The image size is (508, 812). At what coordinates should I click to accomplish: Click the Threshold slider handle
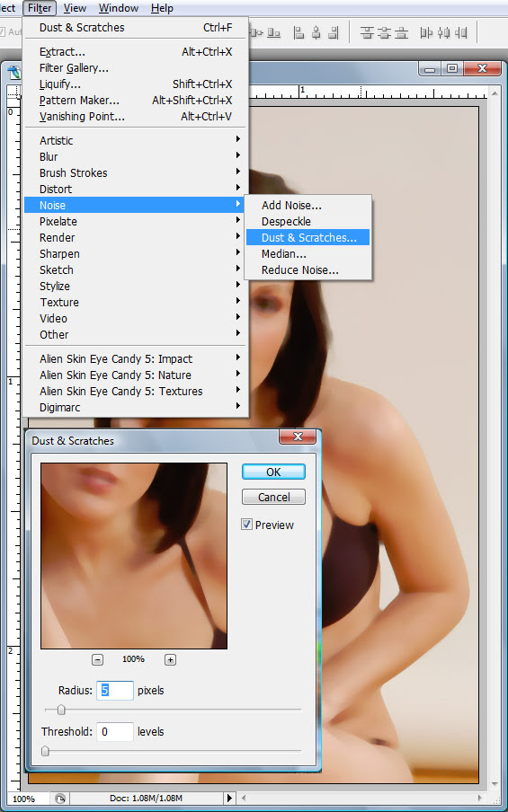(45, 750)
